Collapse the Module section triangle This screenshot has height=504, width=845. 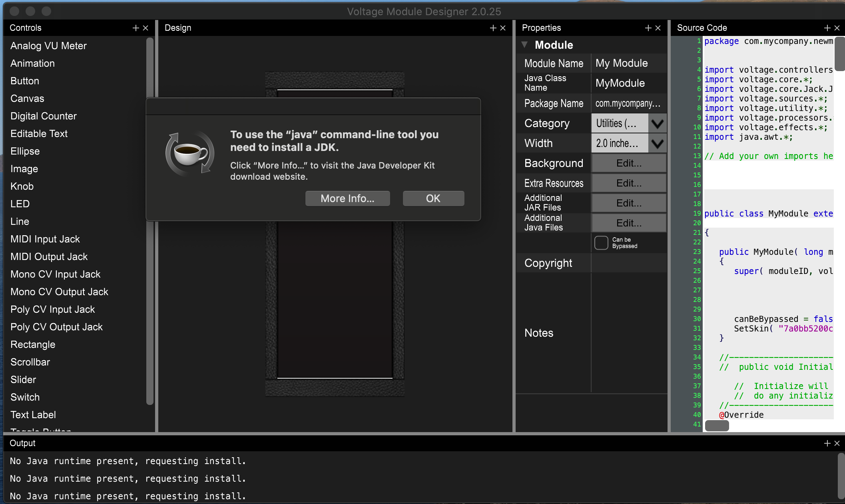coord(524,44)
